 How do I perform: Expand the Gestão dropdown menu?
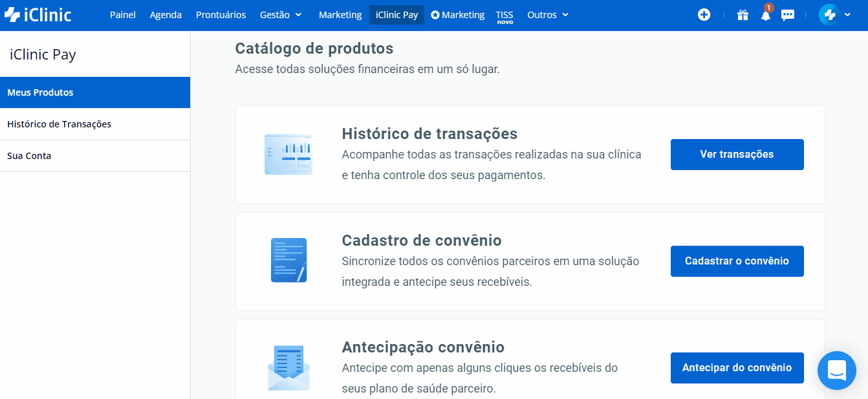tap(281, 15)
